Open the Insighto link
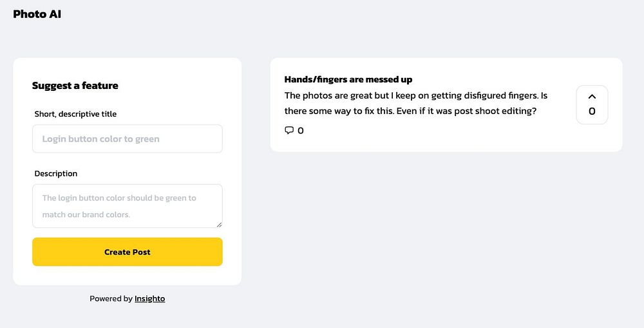 click(149, 298)
